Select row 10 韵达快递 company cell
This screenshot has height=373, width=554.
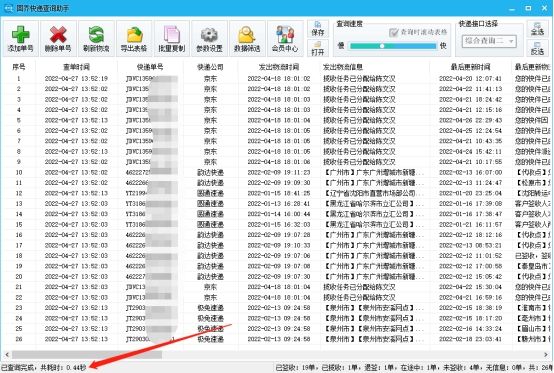[x=210, y=172]
